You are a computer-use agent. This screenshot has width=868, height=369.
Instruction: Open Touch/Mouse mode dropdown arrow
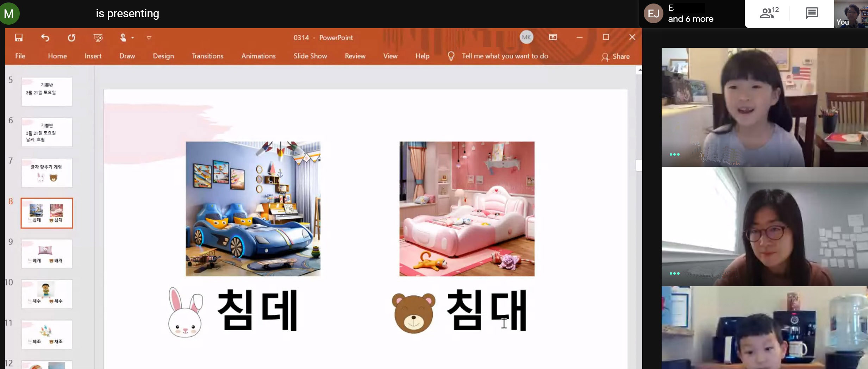[133, 38]
